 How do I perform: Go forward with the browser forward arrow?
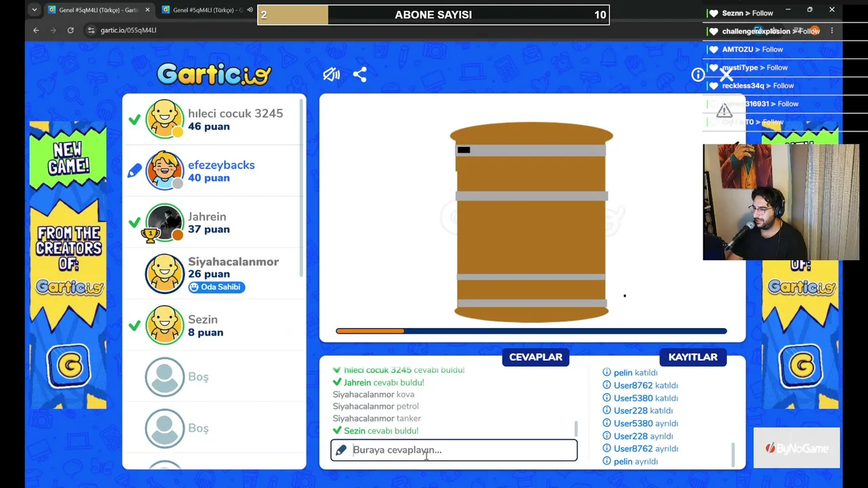tap(53, 30)
